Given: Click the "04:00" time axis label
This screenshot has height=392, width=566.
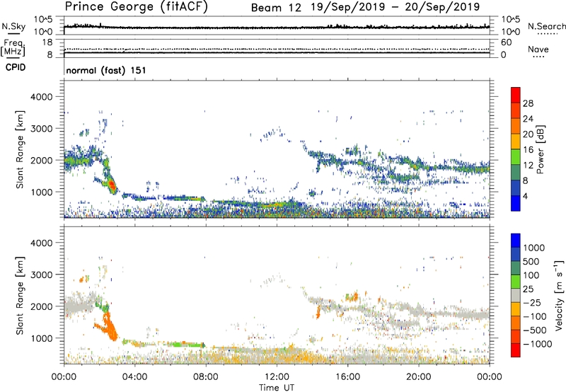Looking at the screenshot, I should coord(134,377).
